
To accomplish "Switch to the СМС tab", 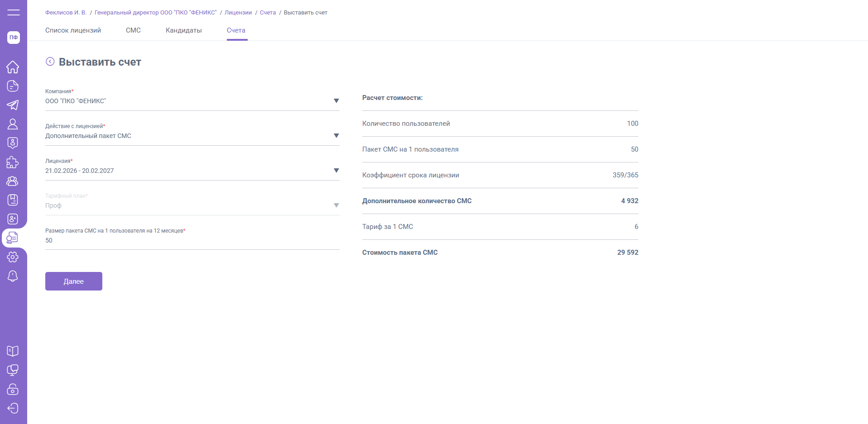I will pos(133,30).
